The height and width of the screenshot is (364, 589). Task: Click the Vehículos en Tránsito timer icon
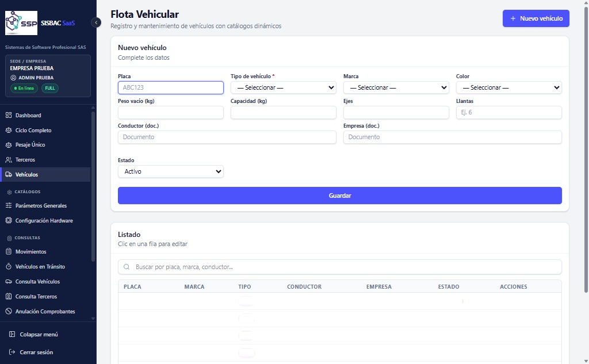(9, 267)
